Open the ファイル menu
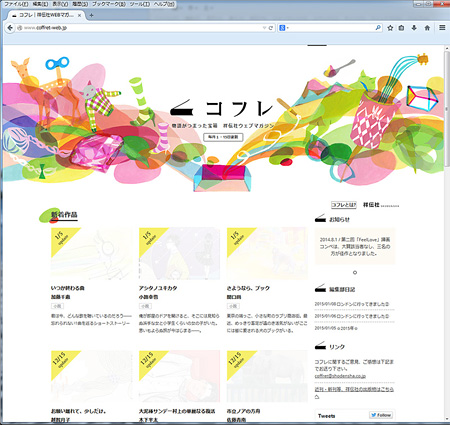The height and width of the screenshot is (425, 450). click(16, 4)
